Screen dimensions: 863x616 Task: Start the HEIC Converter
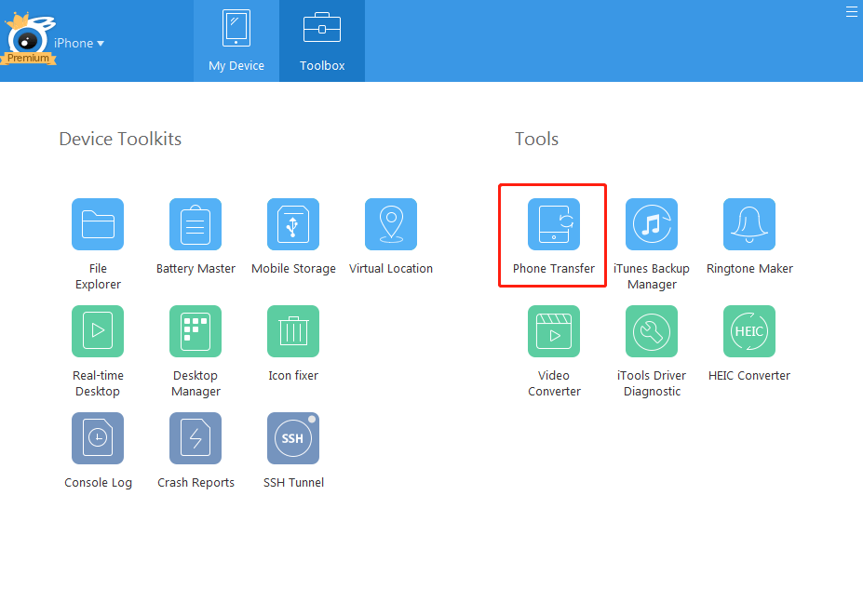coord(748,331)
